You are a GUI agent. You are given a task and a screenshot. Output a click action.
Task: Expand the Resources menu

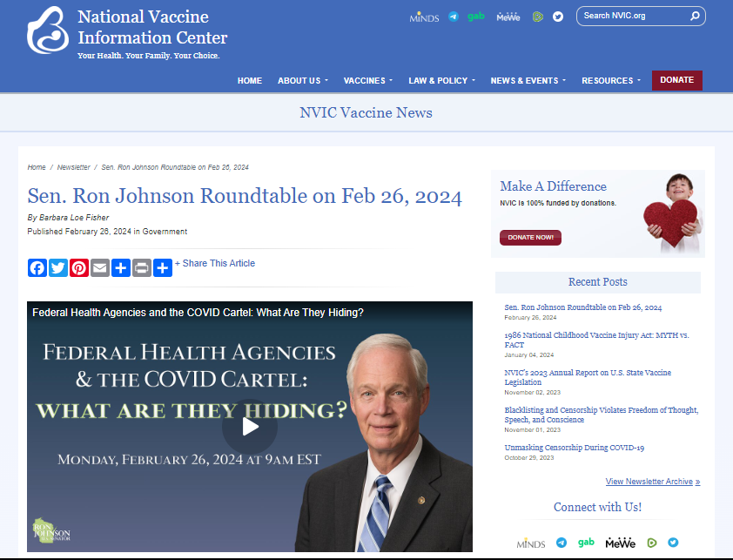[611, 80]
